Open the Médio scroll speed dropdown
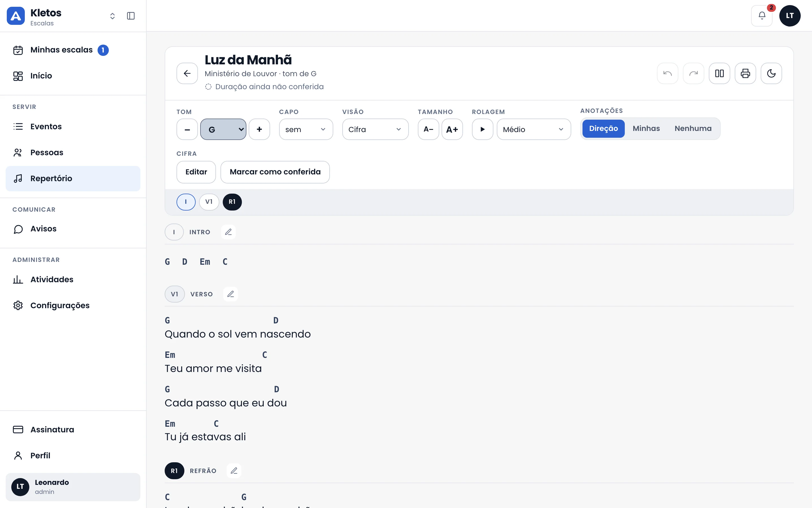This screenshot has height=508, width=812. (x=533, y=129)
